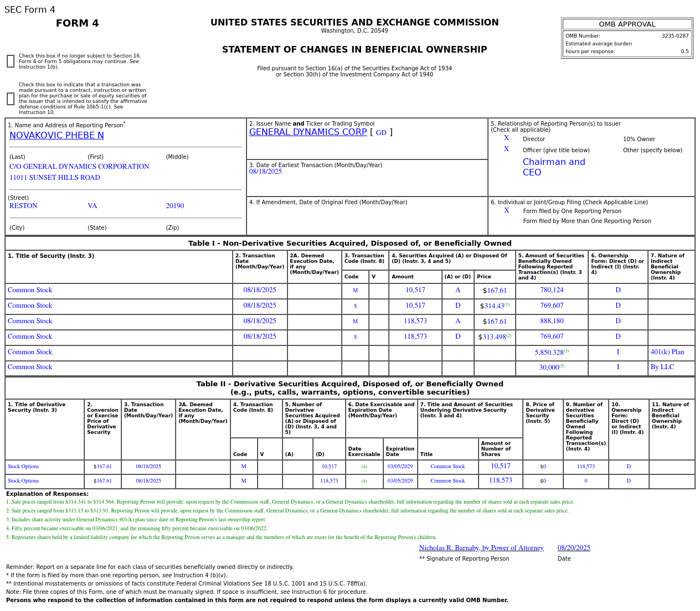Click the Stock Options title in the 118,573 row

tap(23, 481)
